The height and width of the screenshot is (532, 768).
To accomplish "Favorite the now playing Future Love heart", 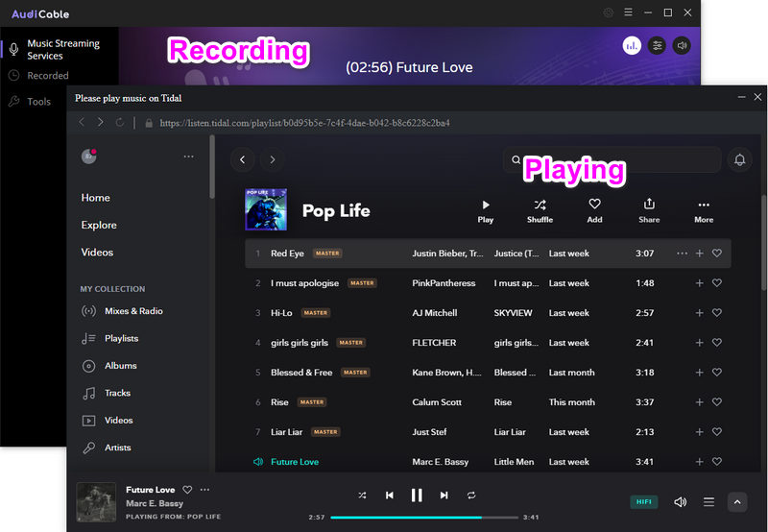I will (x=187, y=490).
